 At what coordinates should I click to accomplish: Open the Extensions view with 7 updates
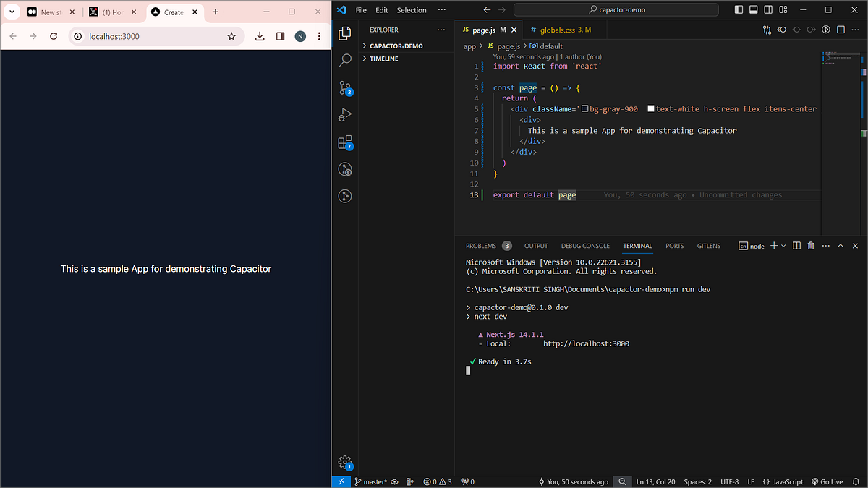click(x=344, y=142)
